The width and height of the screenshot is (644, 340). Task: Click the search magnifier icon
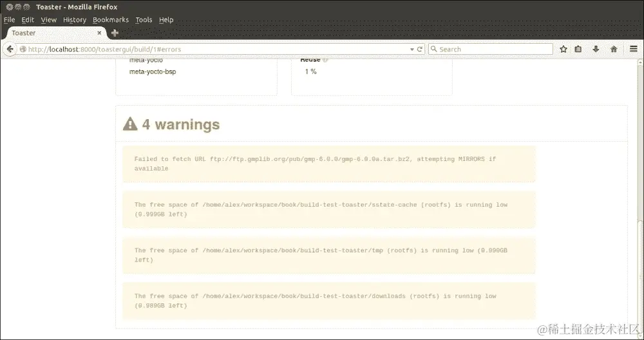tap(433, 49)
